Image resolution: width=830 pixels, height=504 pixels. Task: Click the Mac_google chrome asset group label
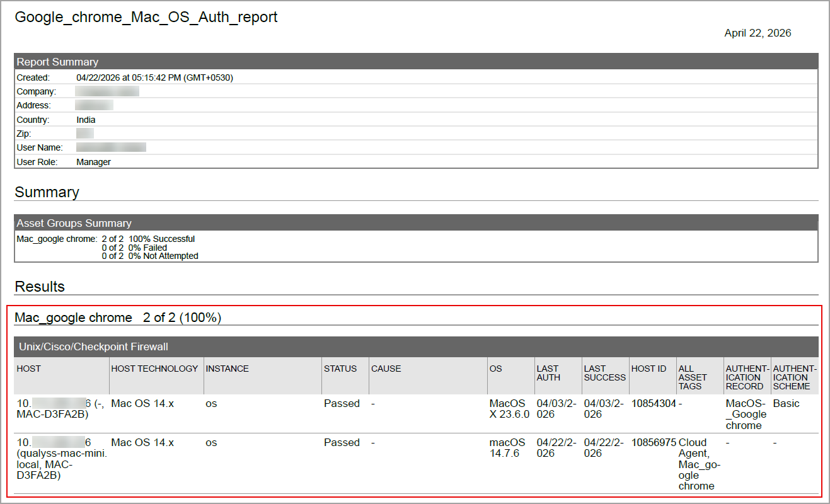57,239
